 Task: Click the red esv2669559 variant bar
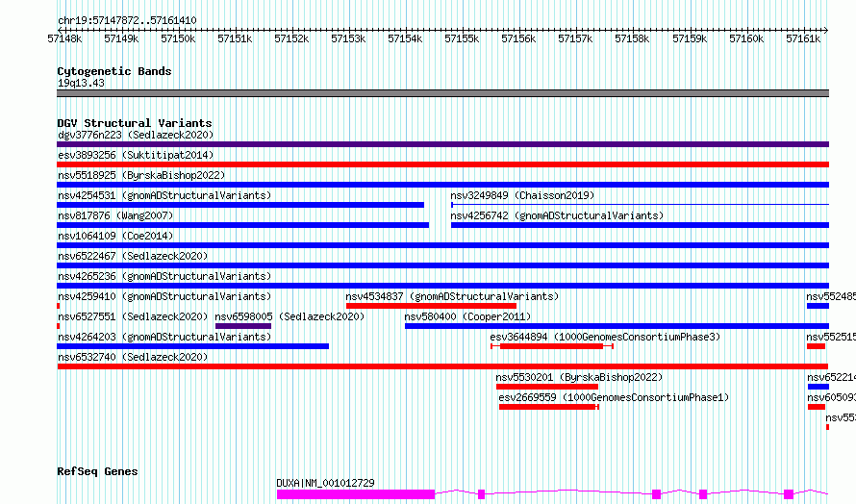pos(548,407)
